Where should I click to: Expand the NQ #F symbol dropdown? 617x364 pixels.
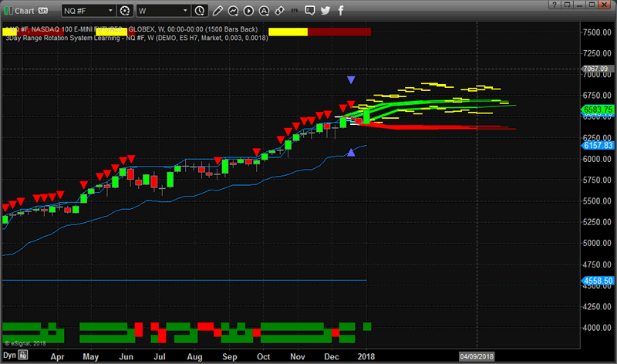(x=111, y=11)
